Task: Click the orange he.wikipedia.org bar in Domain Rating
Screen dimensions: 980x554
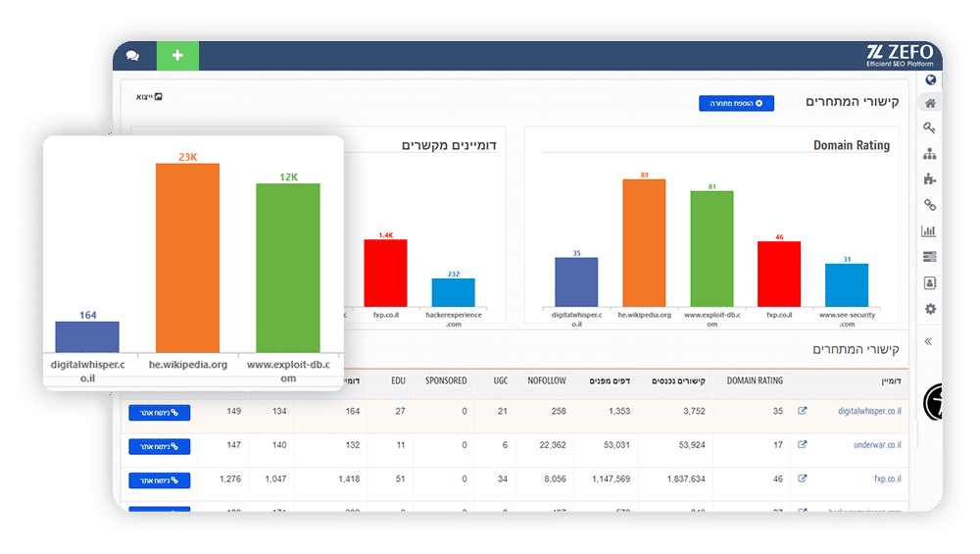Action: pyautogui.click(x=644, y=242)
